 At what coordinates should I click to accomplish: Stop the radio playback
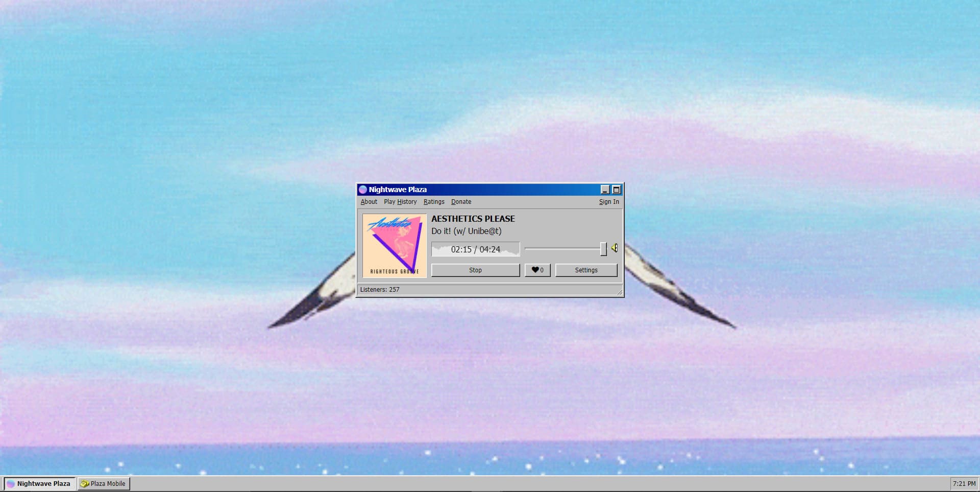point(475,270)
